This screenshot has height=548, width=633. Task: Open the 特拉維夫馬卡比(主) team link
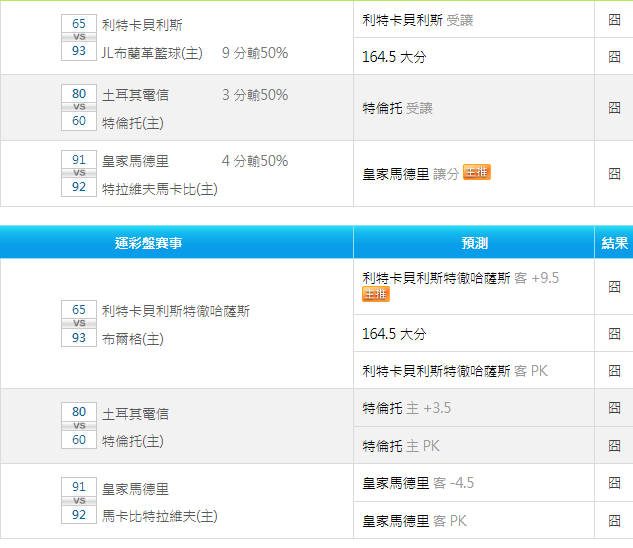pyautogui.click(x=159, y=188)
